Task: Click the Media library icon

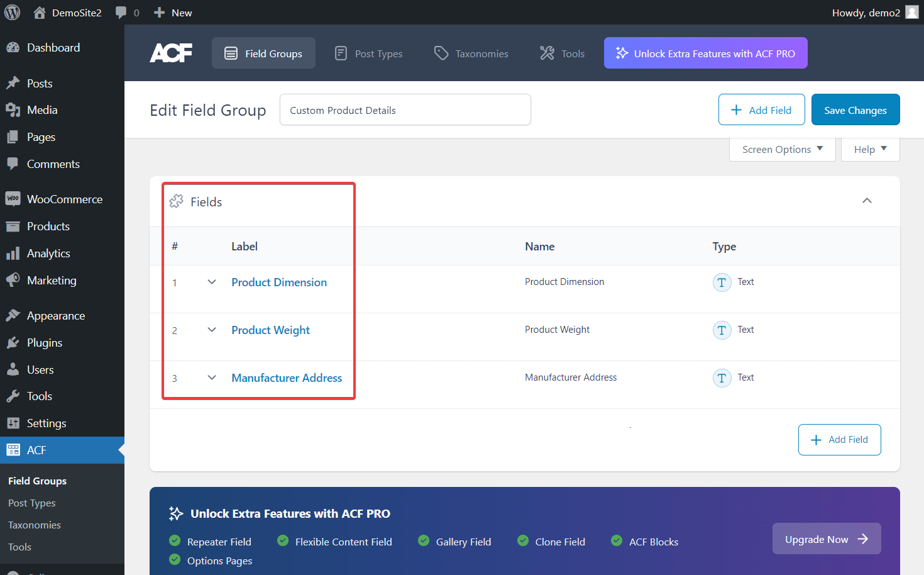Action: click(13, 110)
